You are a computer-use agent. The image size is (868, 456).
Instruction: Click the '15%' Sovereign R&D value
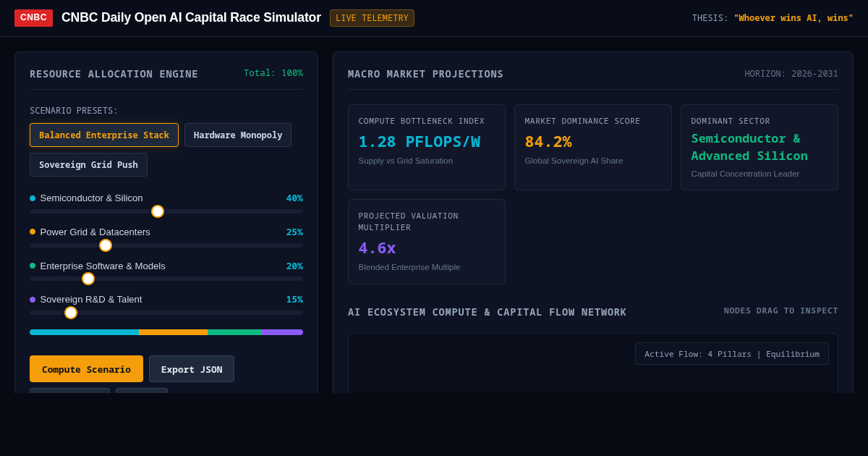tap(294, 300)
